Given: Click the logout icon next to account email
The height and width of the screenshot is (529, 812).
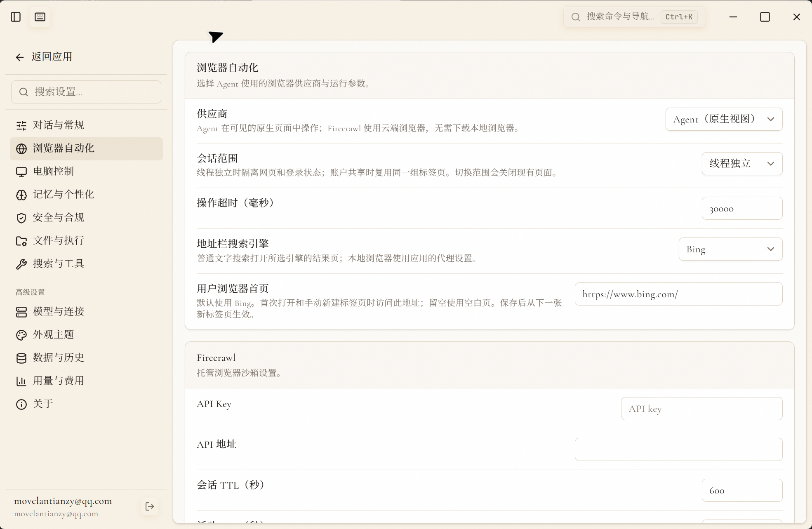Looking at the screenshot, I should tap(150, 506).
